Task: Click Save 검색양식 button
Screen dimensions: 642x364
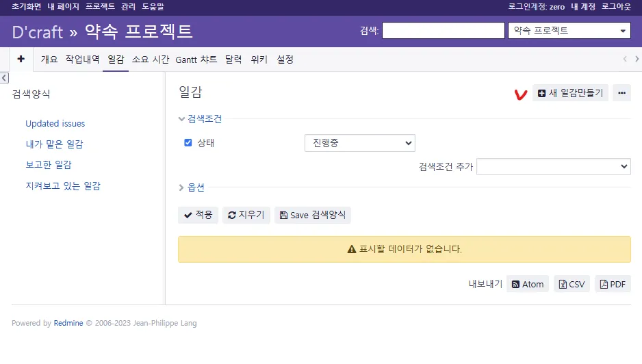Action: coord(313,215)
